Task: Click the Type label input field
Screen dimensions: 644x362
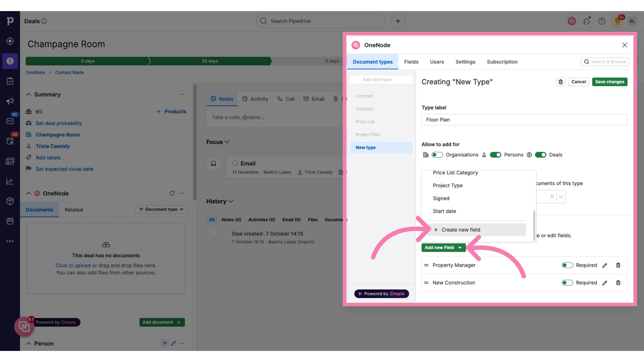Action: [524, 119]
